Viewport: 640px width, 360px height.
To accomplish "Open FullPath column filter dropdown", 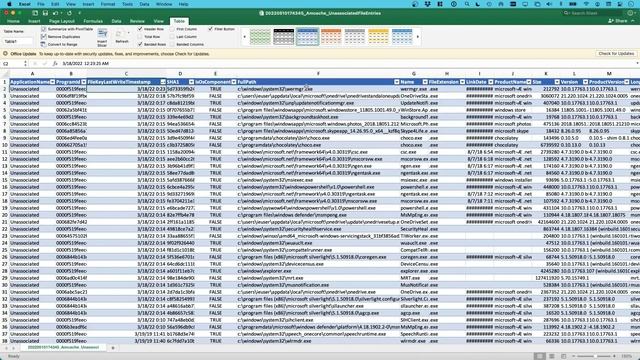I will (396, 82).
